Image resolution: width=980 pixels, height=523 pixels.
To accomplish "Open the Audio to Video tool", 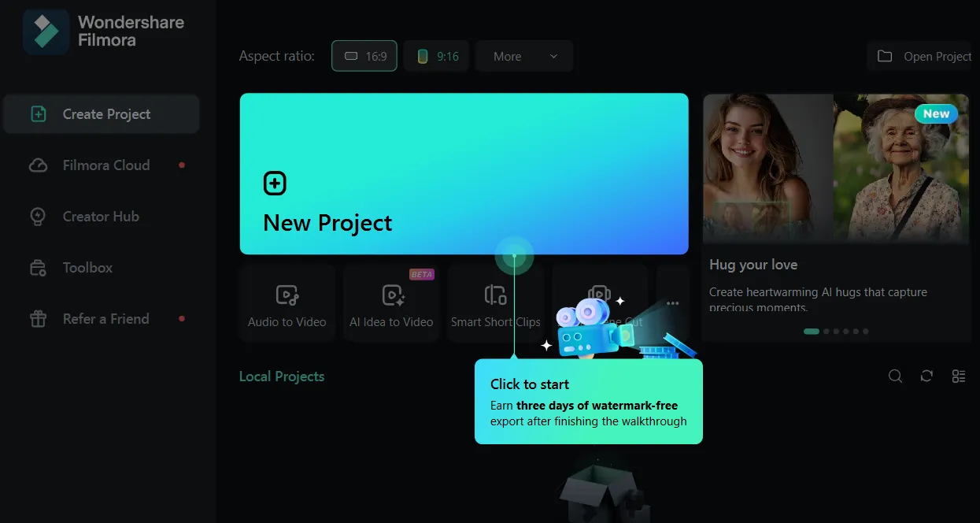I will pos(287,304).
